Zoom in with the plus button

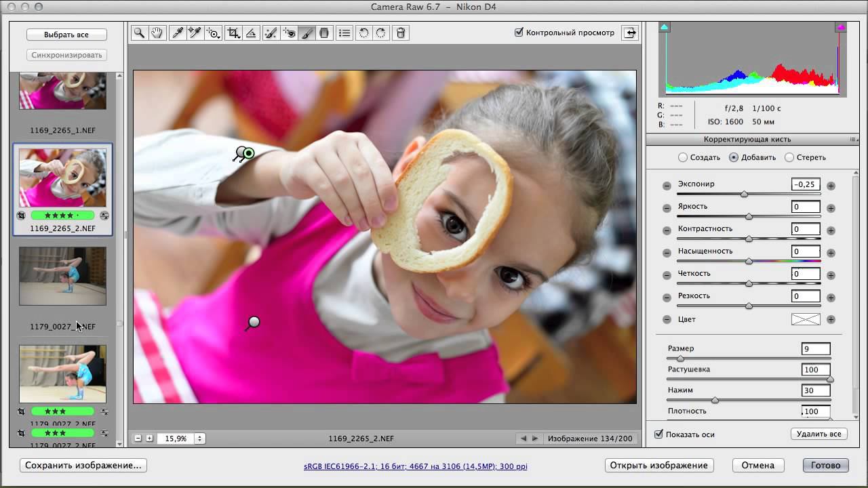150,439
